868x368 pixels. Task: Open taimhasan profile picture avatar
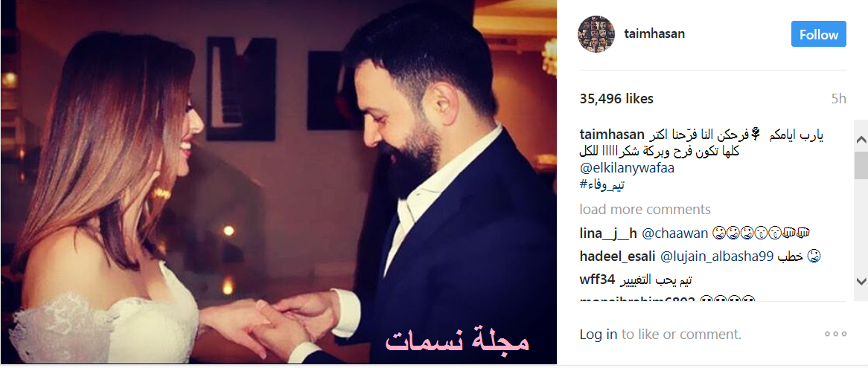pyautogui.click(x=596, y=34)
